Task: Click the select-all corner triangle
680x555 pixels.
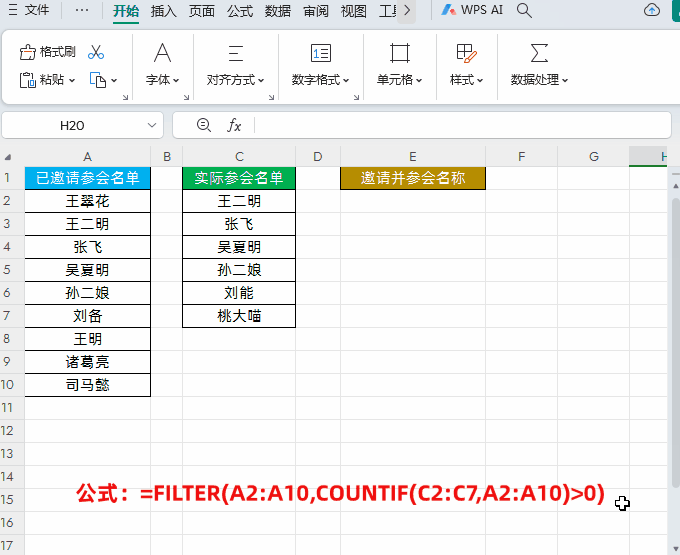Action: click(7, 157)
